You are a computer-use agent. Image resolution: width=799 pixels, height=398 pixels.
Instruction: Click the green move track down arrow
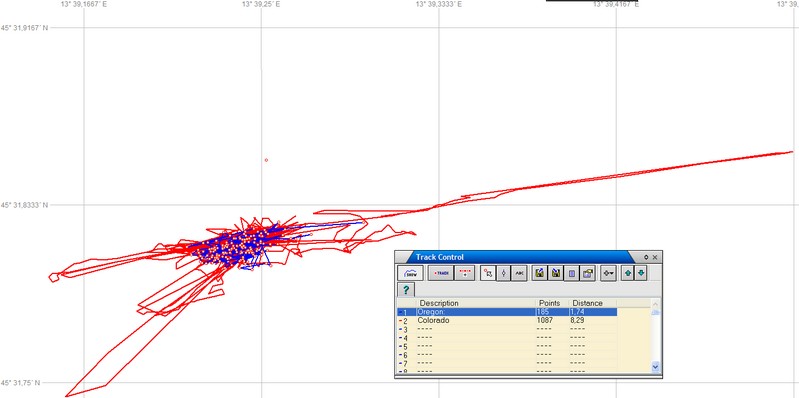[641, 273]
